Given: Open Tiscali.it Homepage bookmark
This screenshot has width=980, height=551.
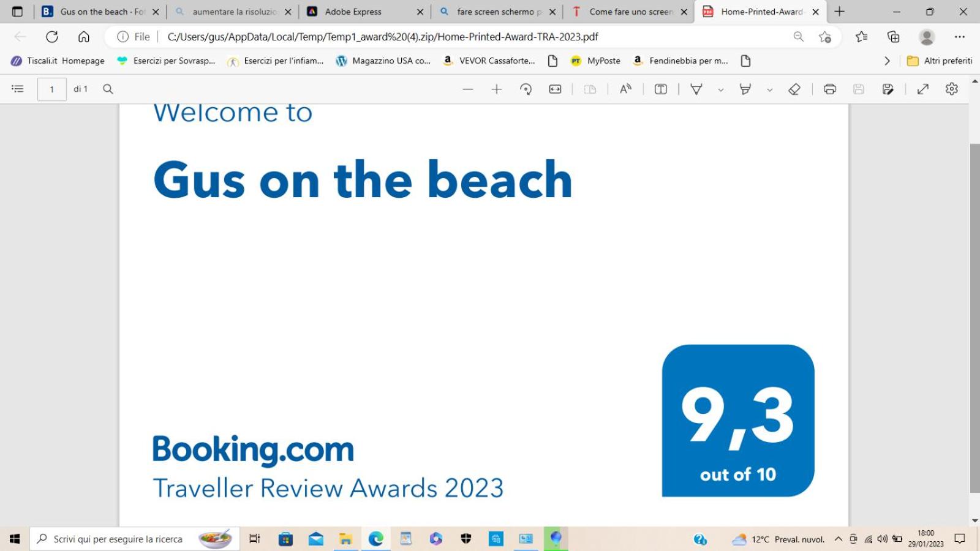Looking at the screenshot, I should (x=58, y=61).
